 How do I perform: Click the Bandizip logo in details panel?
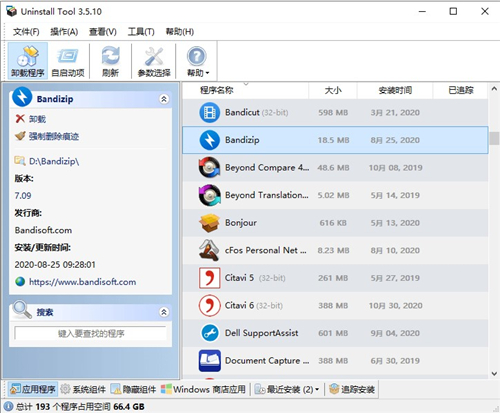22,97
